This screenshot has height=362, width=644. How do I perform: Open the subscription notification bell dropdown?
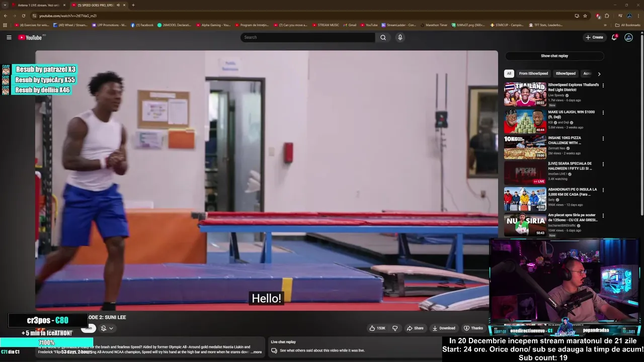[107, 328]
